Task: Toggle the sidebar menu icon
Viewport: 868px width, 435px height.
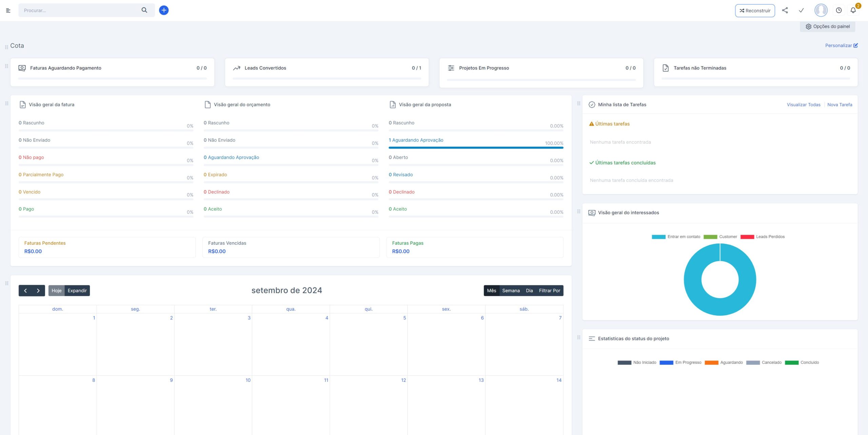Action: click(8, 11)
